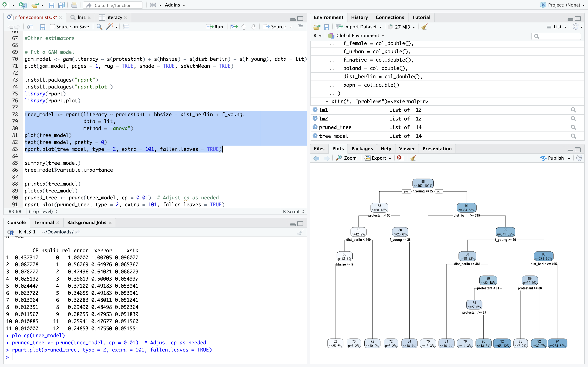The width and height of the screenshot is (588, 367).
Task: Click the plot Zoom button
Action: (x=346, y=158)
